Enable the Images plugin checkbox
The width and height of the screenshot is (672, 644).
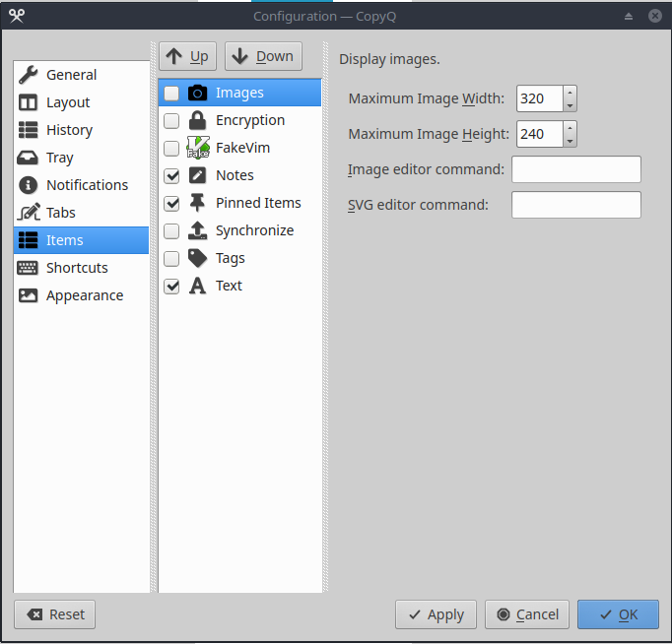click(x=171, y=93)
